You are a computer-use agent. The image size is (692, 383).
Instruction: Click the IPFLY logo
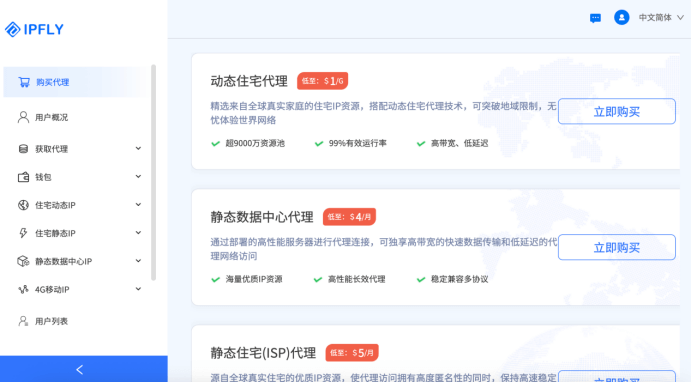pyautogui.click(x=34, y=30)
